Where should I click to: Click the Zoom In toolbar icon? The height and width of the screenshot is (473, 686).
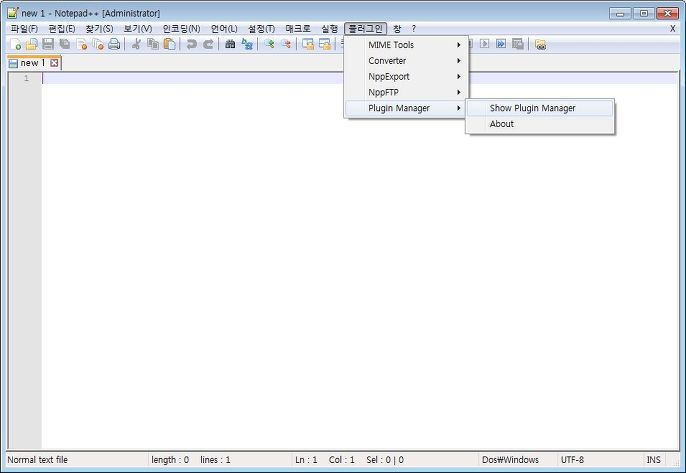tap(270, 44)
